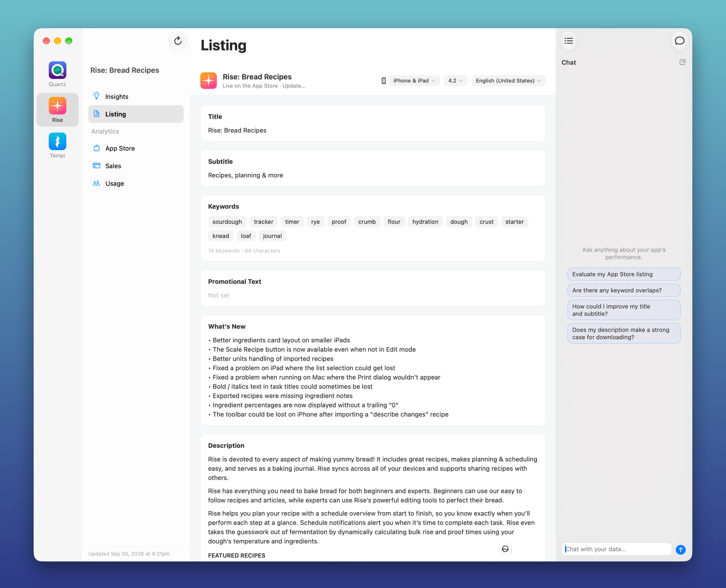
Task: Click the FEATURED RECIPES heading
Action: 237,555
